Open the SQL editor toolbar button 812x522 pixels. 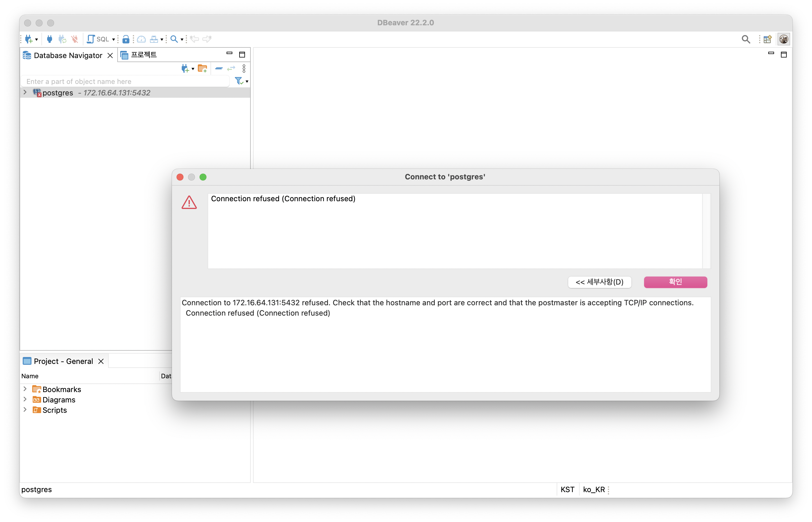coord(98,39)
